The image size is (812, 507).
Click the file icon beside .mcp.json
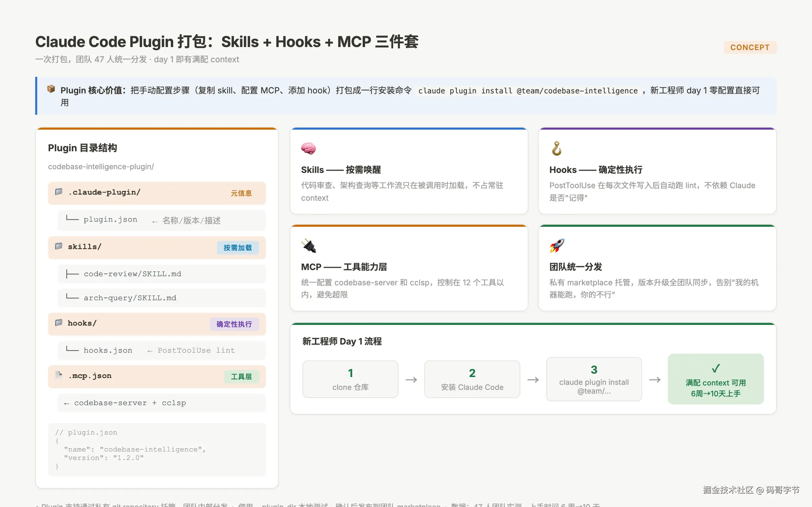click(x=59, y=375)
